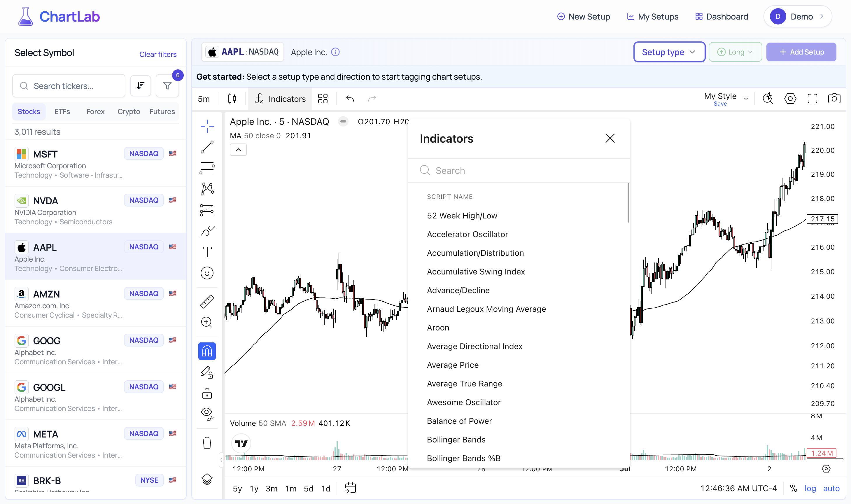The width and height of the screenshot is (851, 504).
Task: Collapse the left drawing toolbar handle
Action: 221,460
